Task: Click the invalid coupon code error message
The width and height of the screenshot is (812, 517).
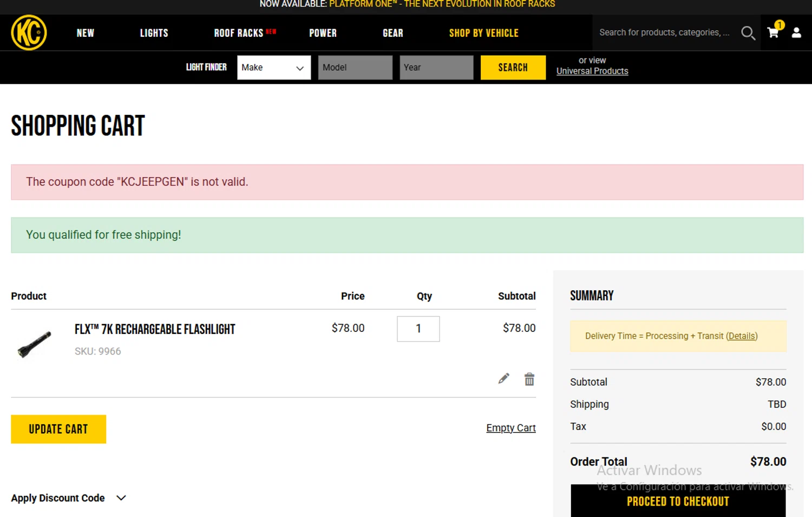Action: point(407,182)
